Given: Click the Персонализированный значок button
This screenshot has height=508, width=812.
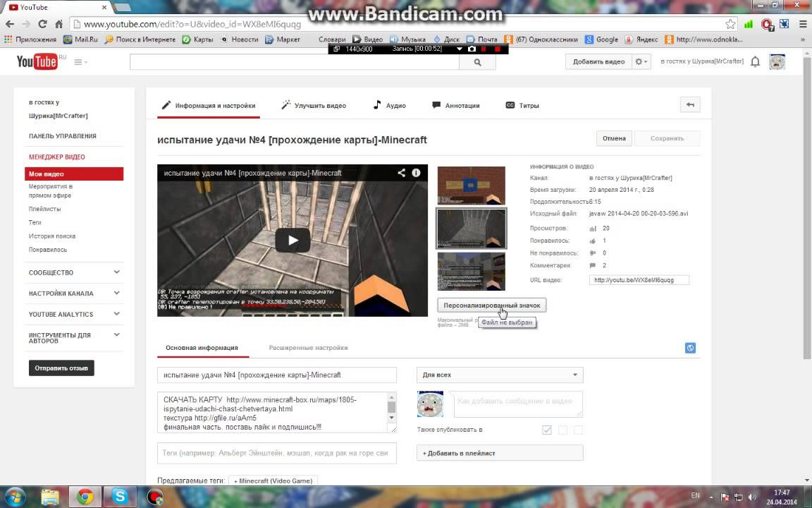Looking at the screenshot, I should click(491, 306).
